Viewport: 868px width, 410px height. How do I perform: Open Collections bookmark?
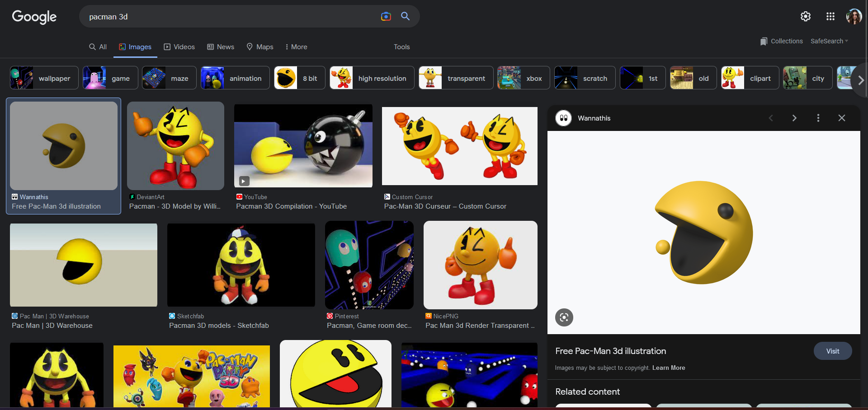[x=782, y=41]
